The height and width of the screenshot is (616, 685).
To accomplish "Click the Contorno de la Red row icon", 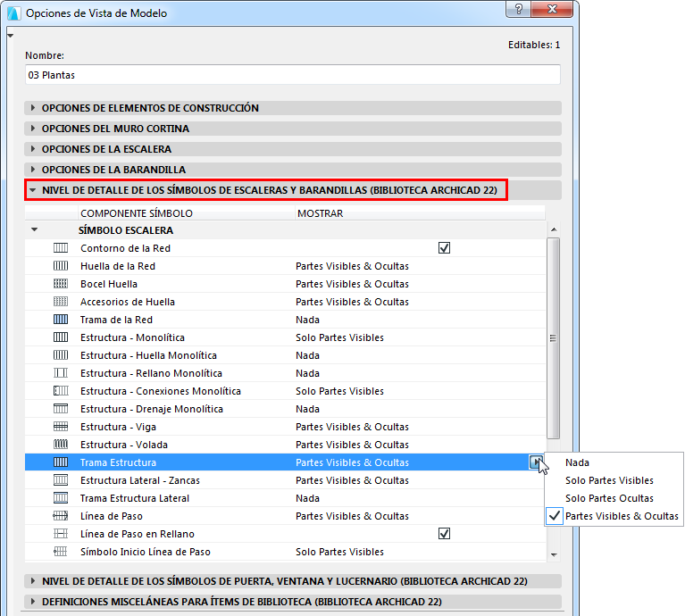I will (x=61, y=248).
